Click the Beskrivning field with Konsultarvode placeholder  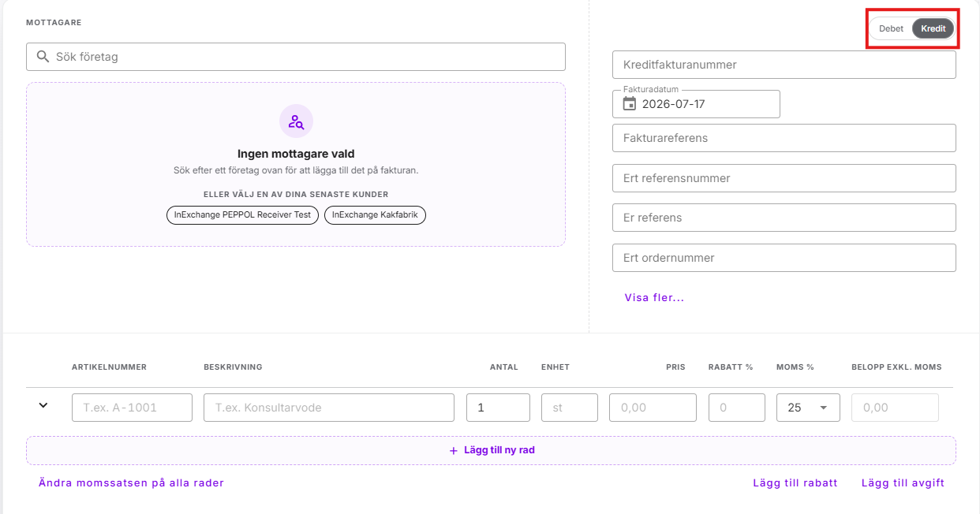click(329, 408)
